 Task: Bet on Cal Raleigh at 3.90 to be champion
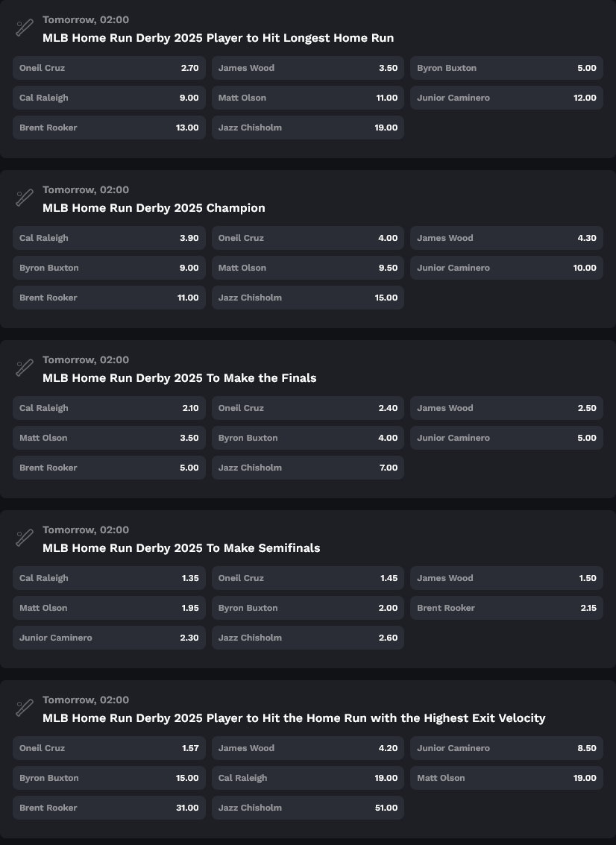tap(109, 238)
